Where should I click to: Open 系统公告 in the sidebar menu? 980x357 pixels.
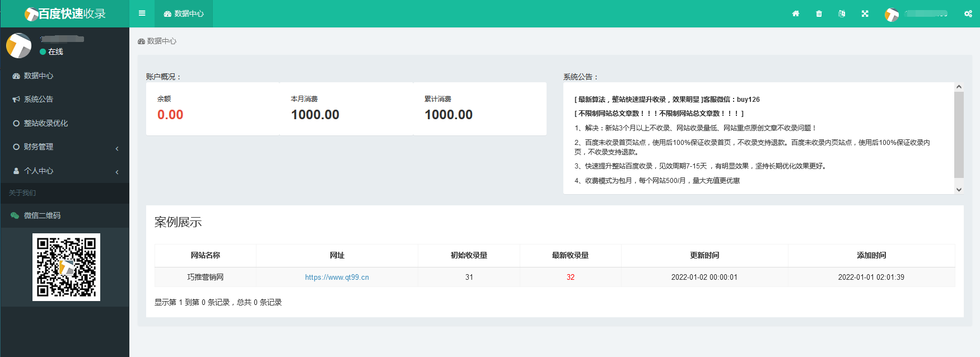point(65,99)
